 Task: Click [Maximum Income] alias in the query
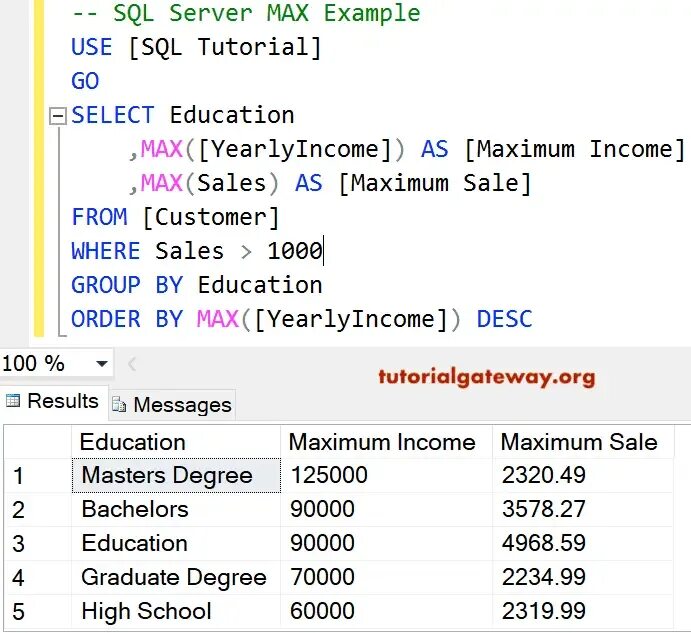tap(575, 149)
